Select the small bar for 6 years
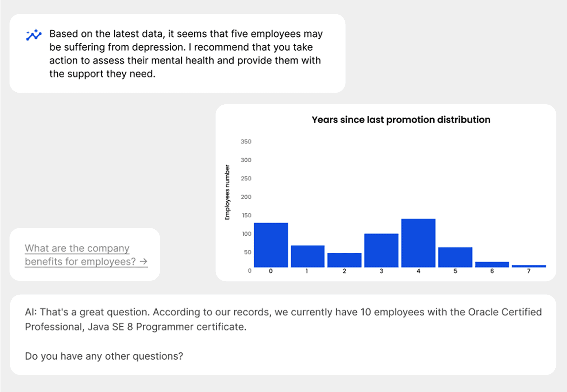567x392 pixels. point(492,264)
